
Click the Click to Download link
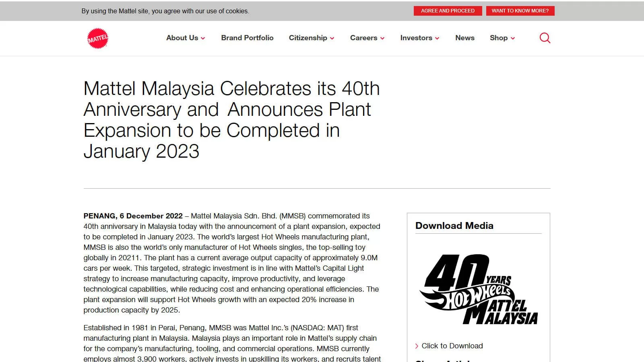click(452, 346)
